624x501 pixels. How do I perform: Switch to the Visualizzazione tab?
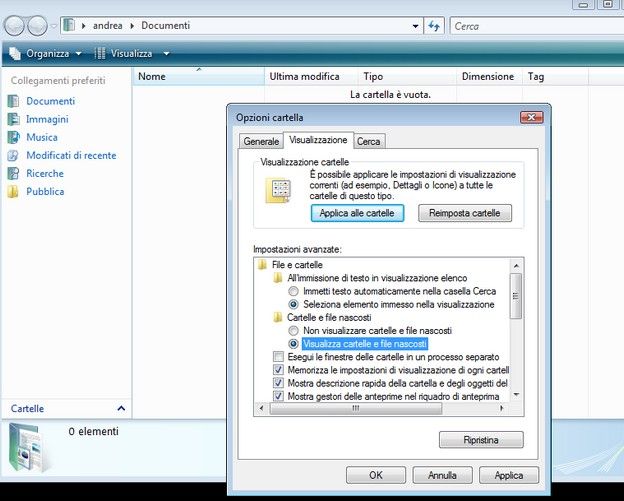click(x=318, y=140)
